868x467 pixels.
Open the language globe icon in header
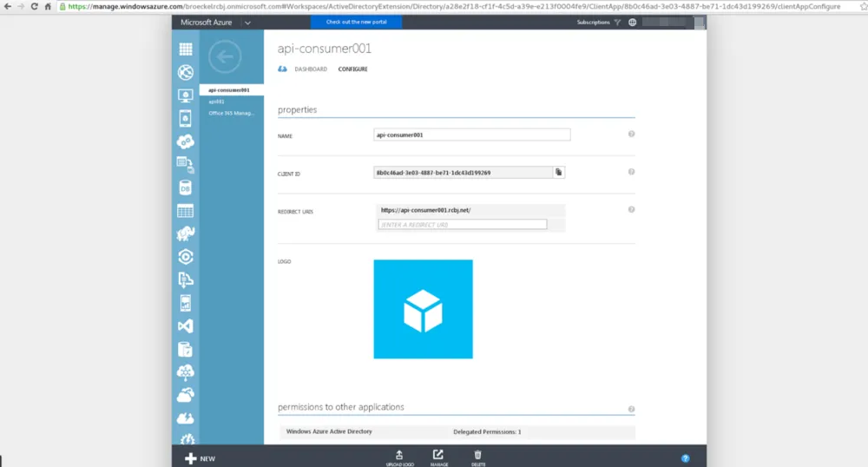pos(632,22)
